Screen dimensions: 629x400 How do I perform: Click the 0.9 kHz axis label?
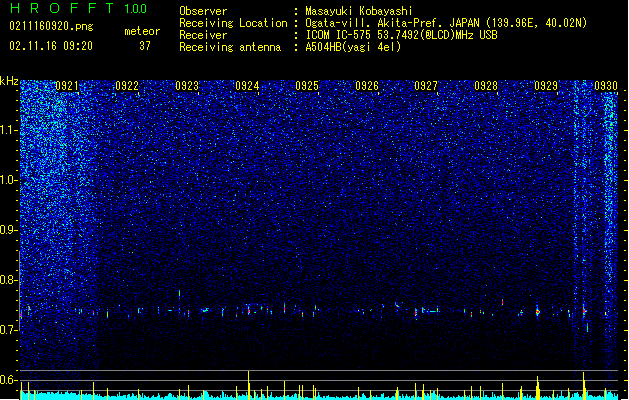9,230
